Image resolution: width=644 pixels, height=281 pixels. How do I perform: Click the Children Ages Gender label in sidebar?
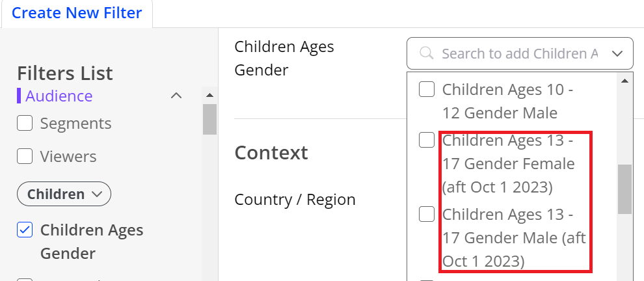(92, 241)
